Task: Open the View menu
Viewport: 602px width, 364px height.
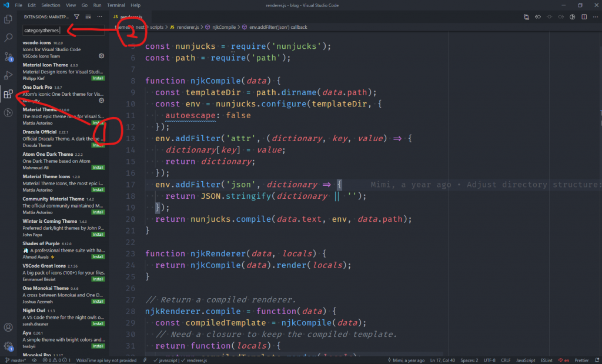Action: click(x=71, y=5)
